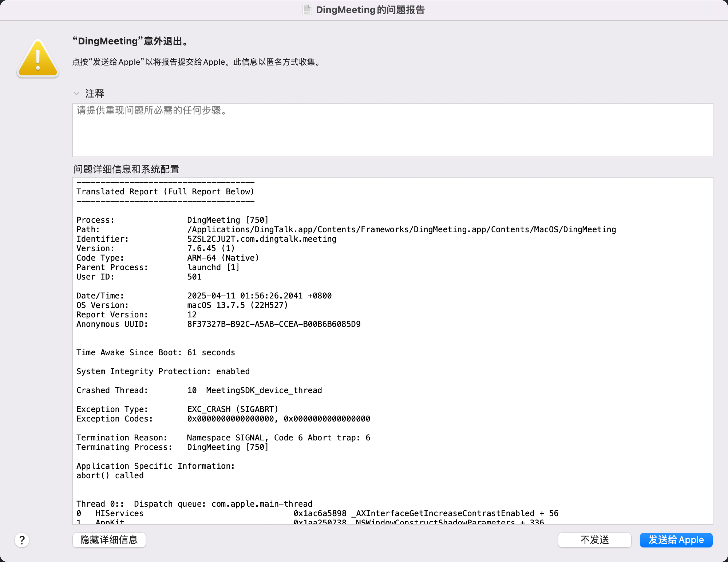The height and width of the screenshot is (562, 728).
Task: Click the 问题详细信息和系统配置 label
Action: click(126, 169)
